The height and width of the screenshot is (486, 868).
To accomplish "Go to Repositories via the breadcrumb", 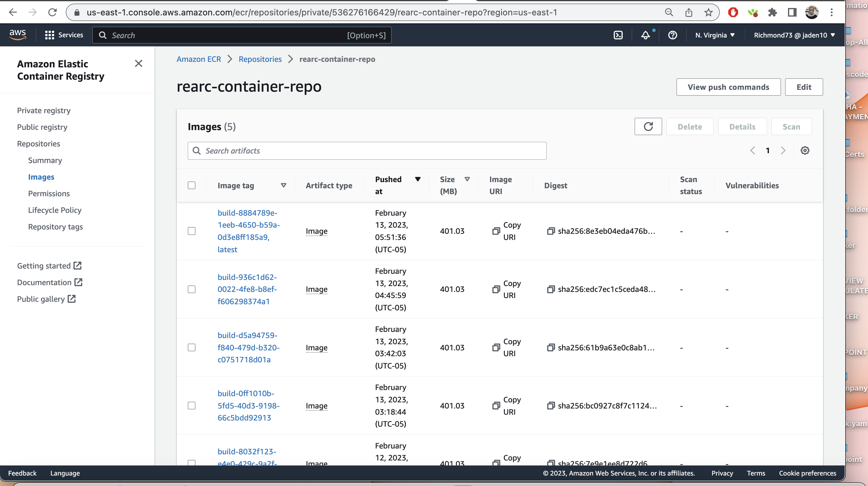I will (260, 59).
